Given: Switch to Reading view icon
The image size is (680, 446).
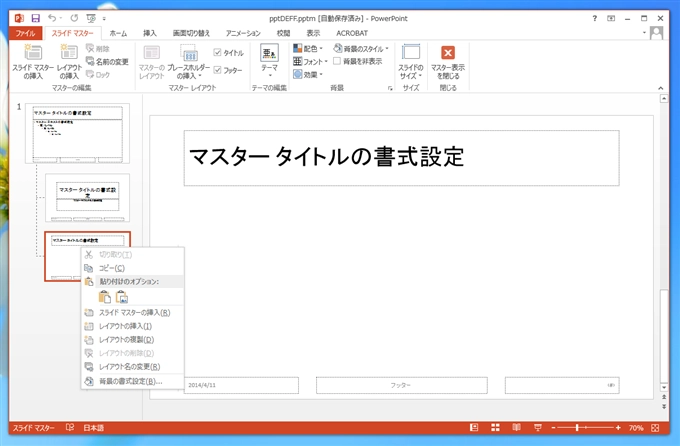Looking at the screenshot, I should tap(517, 428).
